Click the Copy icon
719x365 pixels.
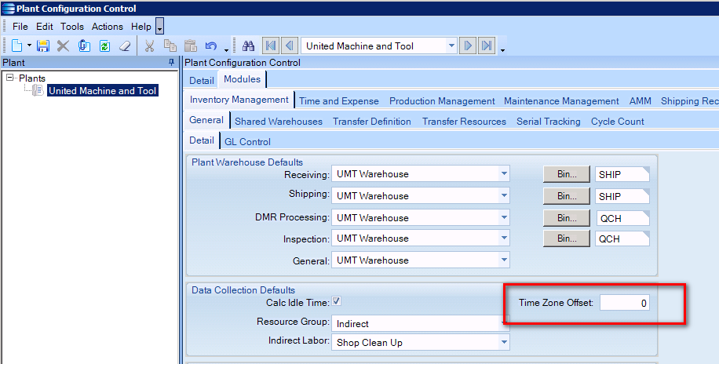tap(170, 46)
